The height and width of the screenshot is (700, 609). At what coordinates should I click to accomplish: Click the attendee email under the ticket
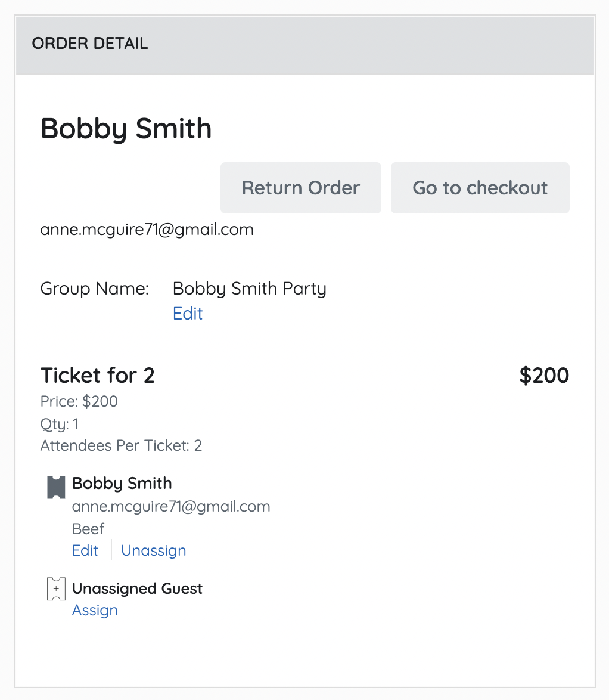tap(171, 507)
